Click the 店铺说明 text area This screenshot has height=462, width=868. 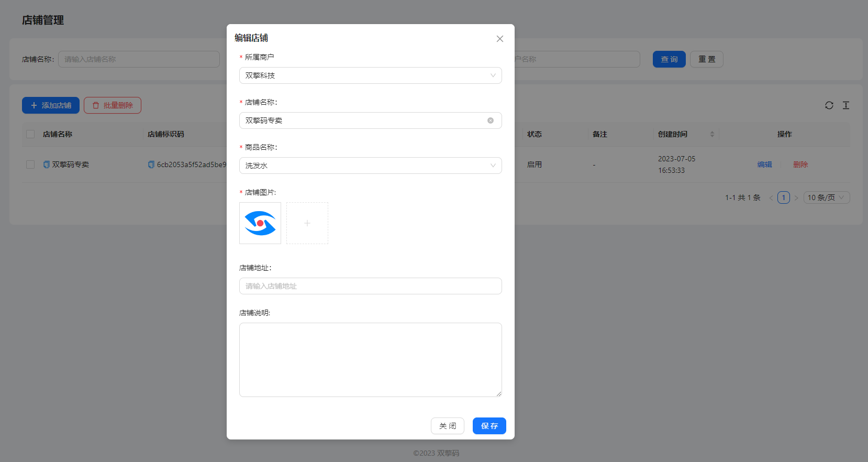[x=371, y=360]
